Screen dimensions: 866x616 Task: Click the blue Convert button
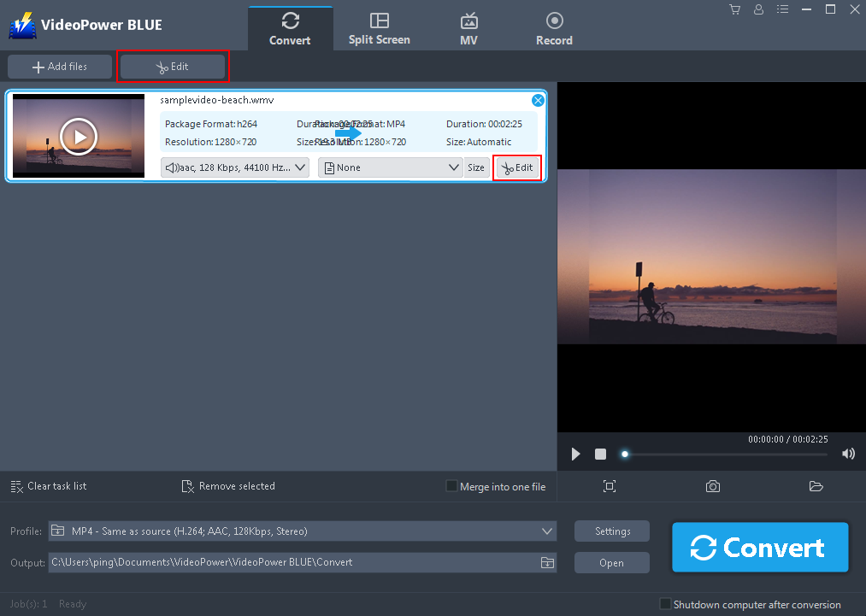pyautogui.click(x=759, y=547)
